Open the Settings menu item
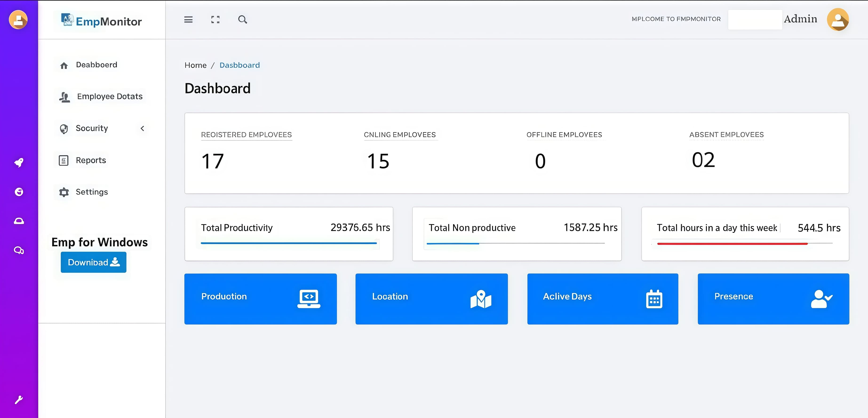This screenshot has width=868, height=418. [92, 192]
